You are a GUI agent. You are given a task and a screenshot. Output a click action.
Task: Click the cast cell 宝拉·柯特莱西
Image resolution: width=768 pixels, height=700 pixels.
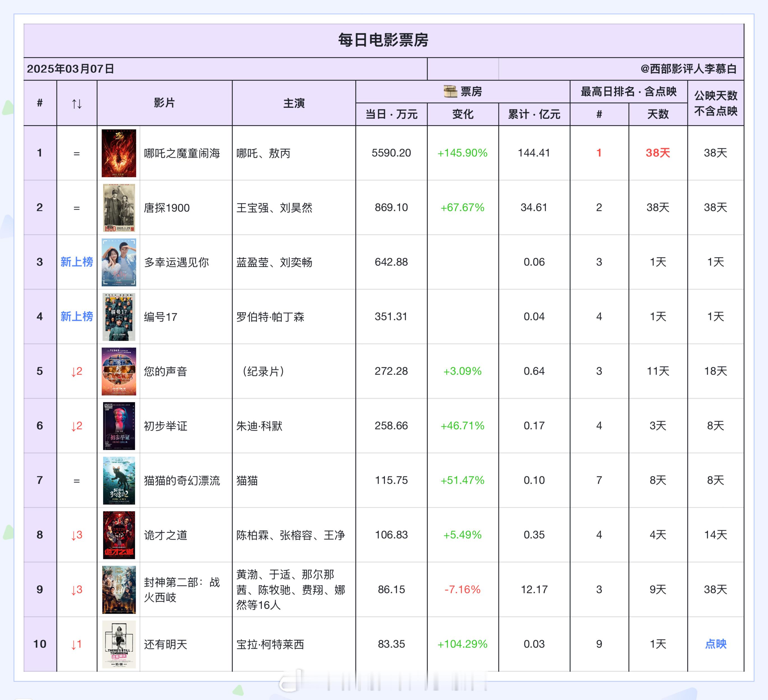[x=270, y=644]
